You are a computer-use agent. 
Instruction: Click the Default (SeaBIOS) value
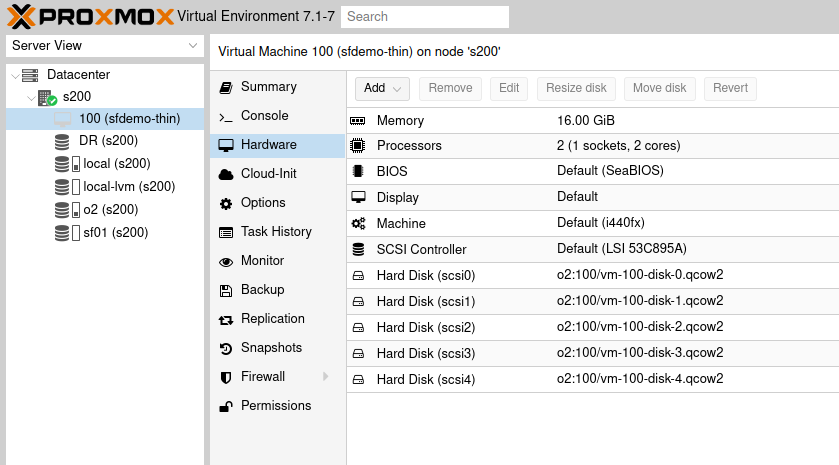(x=610, y=171)
